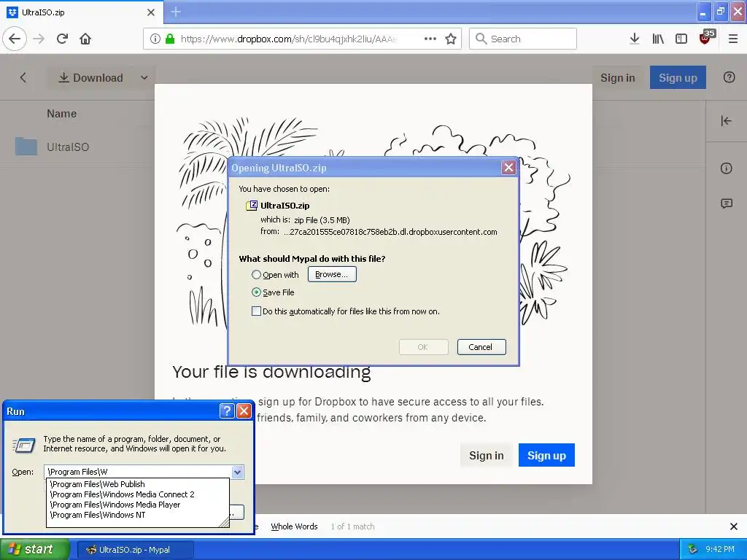
Task: Open the Dropbox help question mark icon
Action: 729,77
